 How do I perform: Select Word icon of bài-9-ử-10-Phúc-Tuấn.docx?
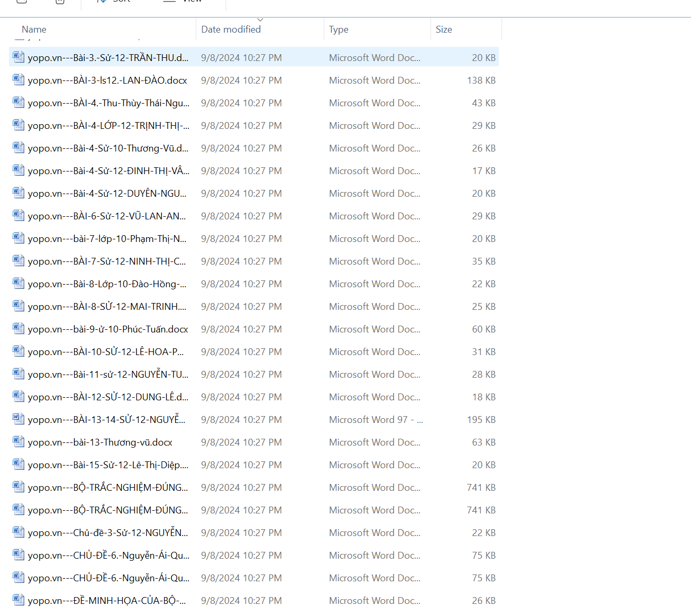tap(18, 329)
